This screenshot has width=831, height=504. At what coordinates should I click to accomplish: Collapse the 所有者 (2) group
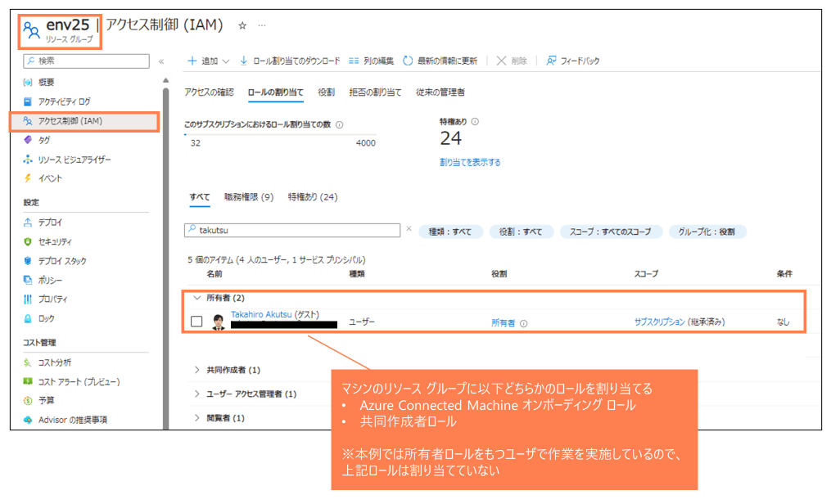(197, 298)
